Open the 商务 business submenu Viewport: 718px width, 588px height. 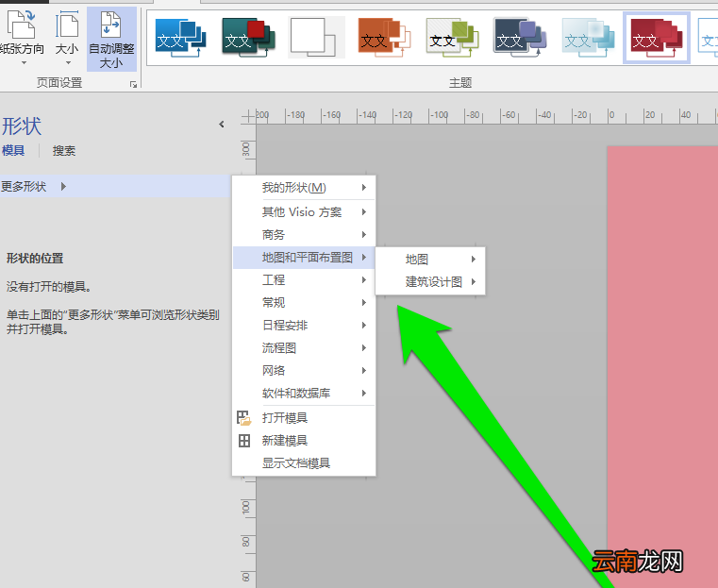(x=304, y=234)
